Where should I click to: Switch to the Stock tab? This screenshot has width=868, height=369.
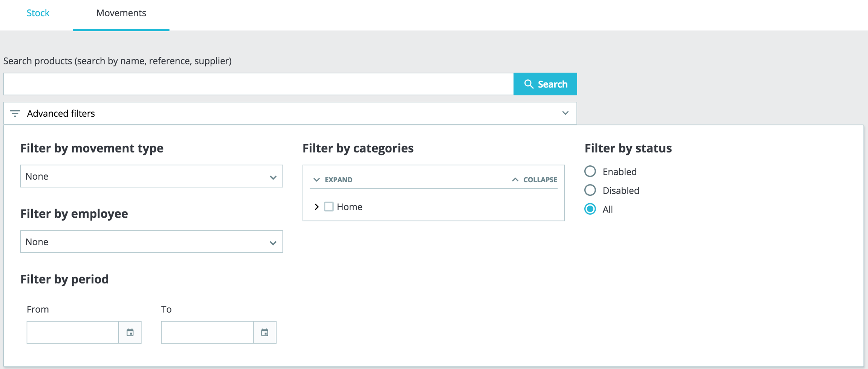point(38,13)
